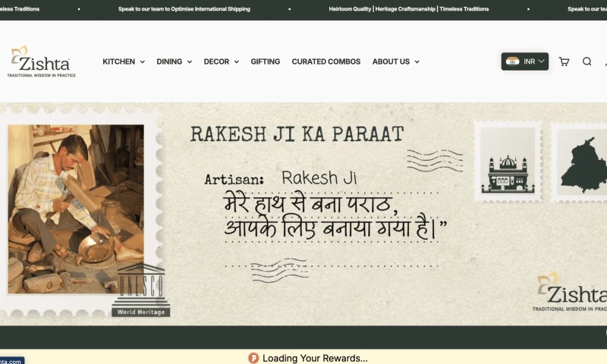Image resolution: width=607 pixels, height=364 pixels.
Task: Go to CURATED COMBOS page
Action: (x=326, y=61)
